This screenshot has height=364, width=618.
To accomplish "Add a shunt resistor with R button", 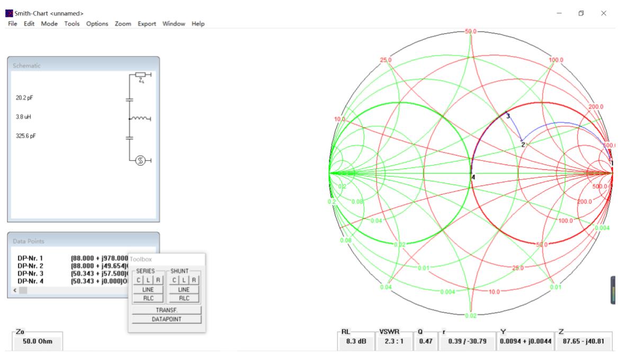I will (x=193, y=279).
